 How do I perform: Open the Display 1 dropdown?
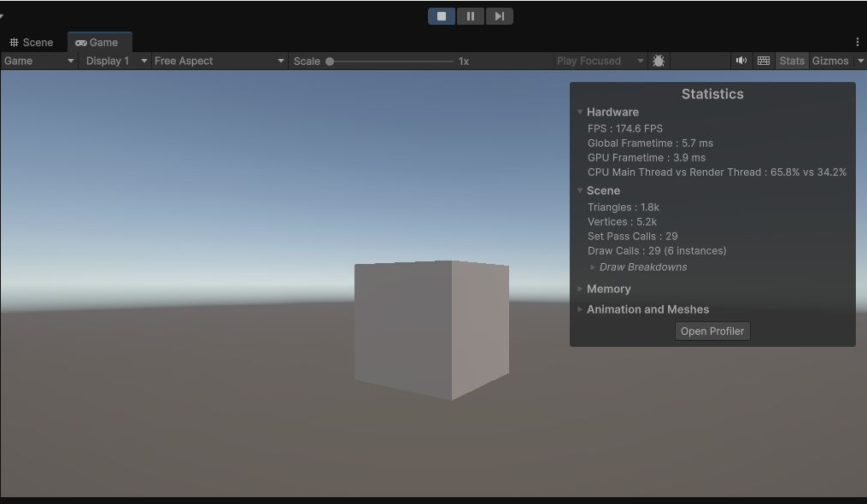pyautogui.click(x=115, y=61)
